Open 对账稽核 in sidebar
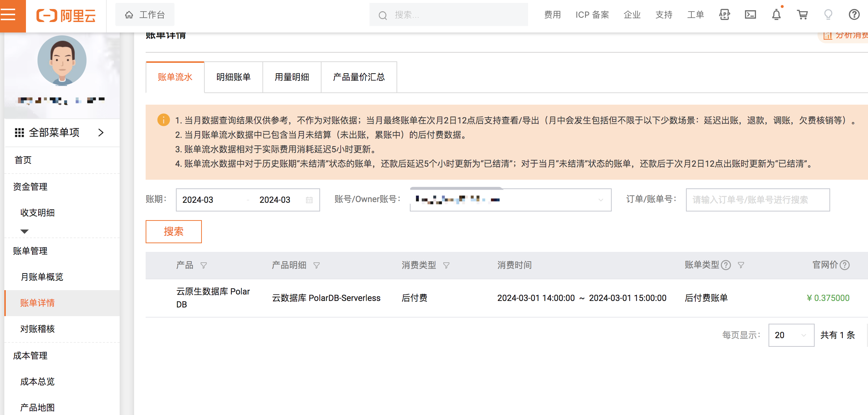The width and height of the screenshot is (868, 415). (x=37, y=329)
